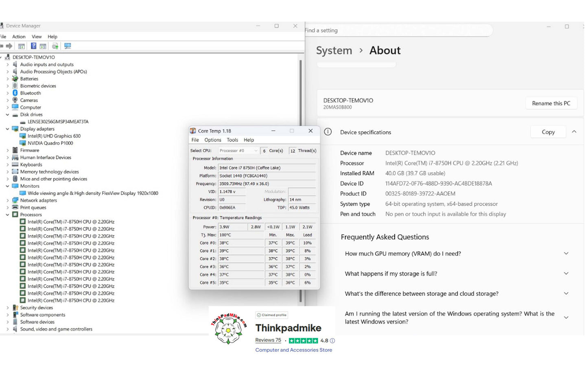Image resolution: width=588 pixels, height=369 pixels.
Task: Go to System via the breadcrumb
Action: (x=334, y=50)
